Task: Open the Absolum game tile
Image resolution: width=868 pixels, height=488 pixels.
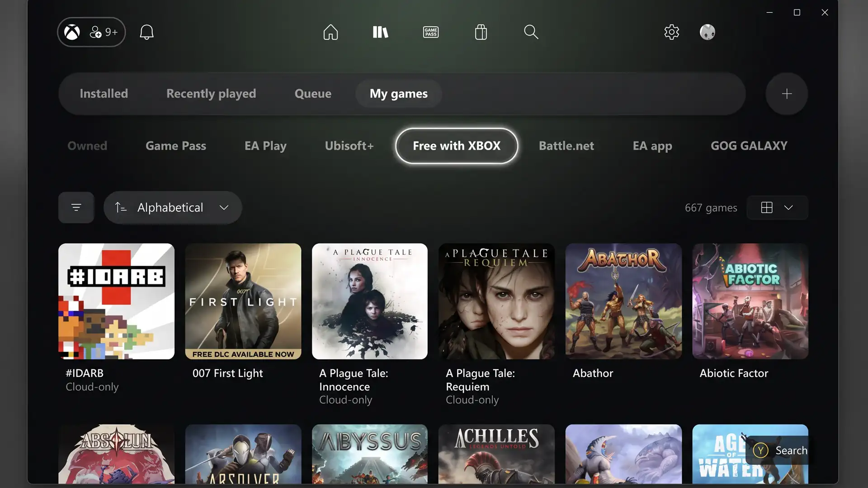Action: (116, 454)
